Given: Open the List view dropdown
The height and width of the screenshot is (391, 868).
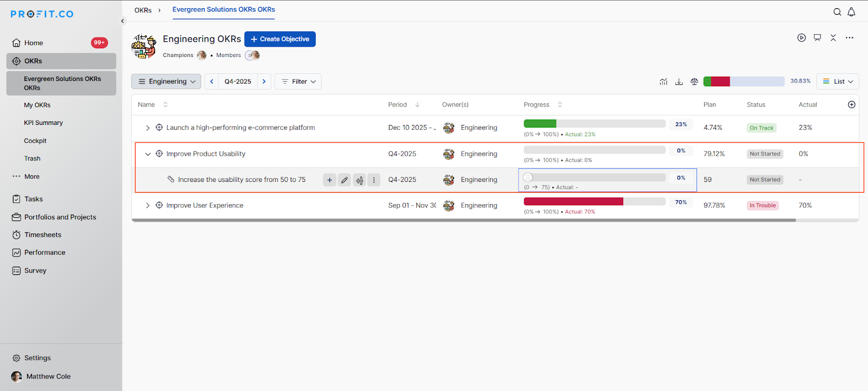Looking at the screenshot, I should [x=838, y=81].
